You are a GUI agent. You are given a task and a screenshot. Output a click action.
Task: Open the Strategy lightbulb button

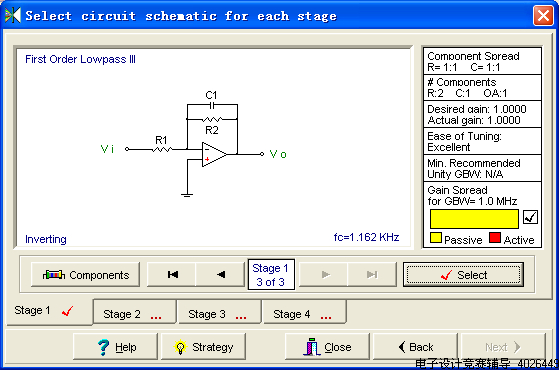pos(203,346)
